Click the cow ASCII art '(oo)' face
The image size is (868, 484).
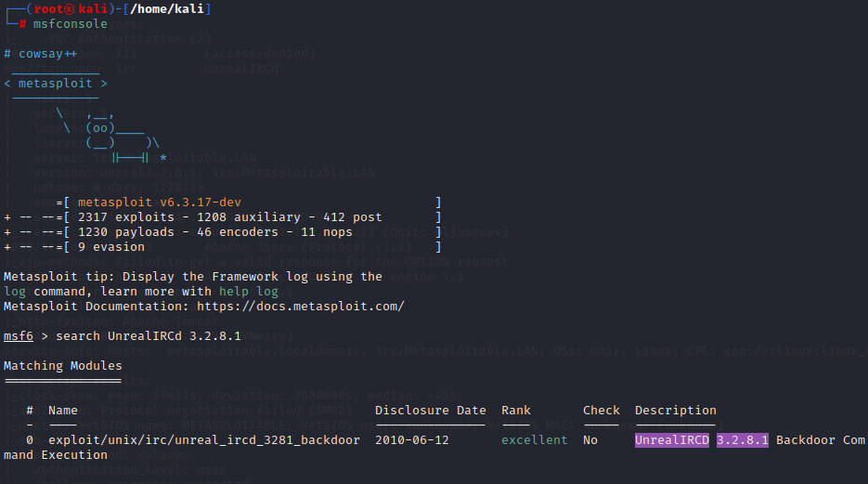[x=100, y=128]
